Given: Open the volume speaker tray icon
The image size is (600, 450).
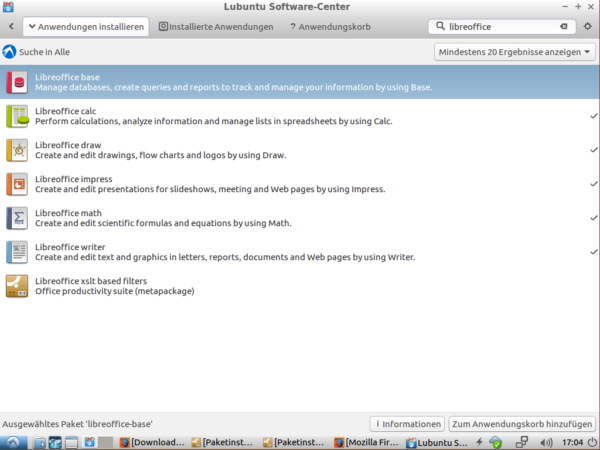Looking at the screenshot, I should [547, 443].
